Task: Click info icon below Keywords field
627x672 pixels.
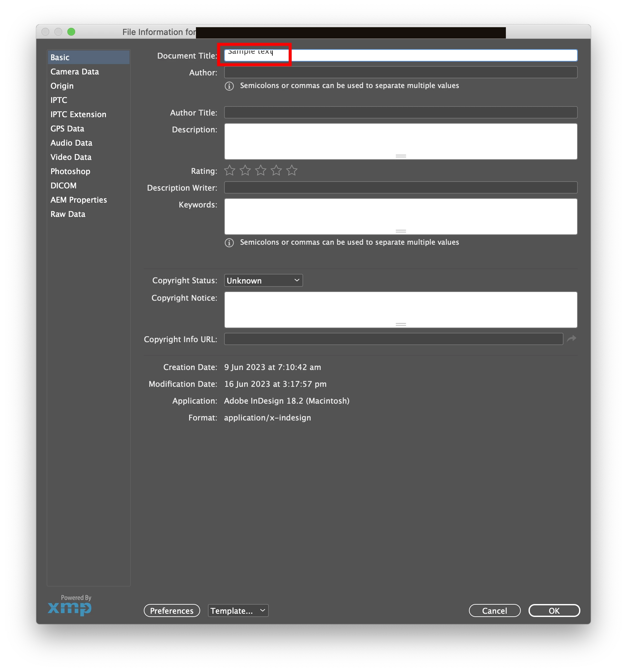Action: point(229,243)
